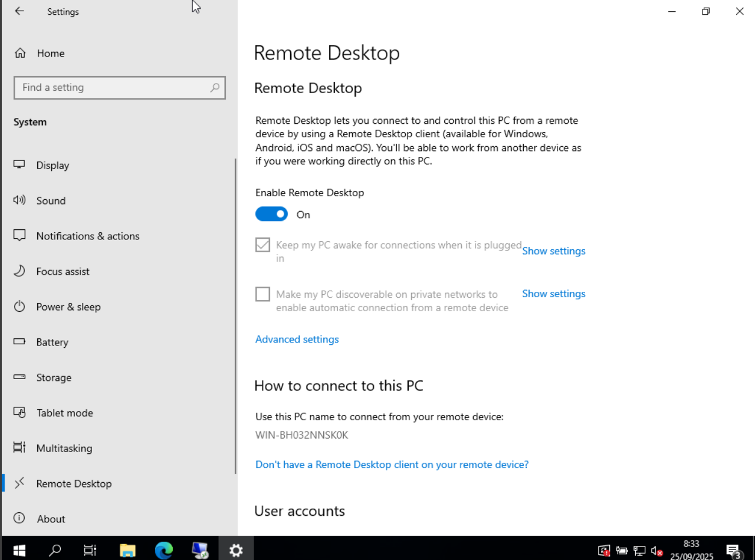The height and width of the screenshot is (560, 755).
Task: Uncheck Keep my PC awake checkbox
Action: pyautogui.click(x=262, y=245)
